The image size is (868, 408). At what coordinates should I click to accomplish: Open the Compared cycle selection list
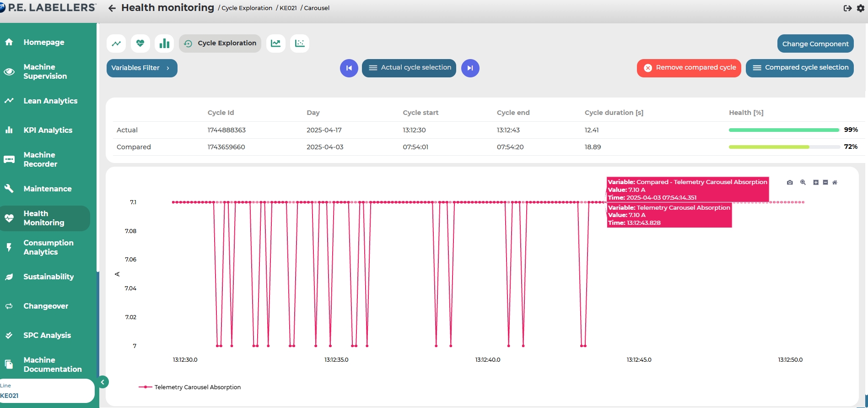tap(799, 68)
